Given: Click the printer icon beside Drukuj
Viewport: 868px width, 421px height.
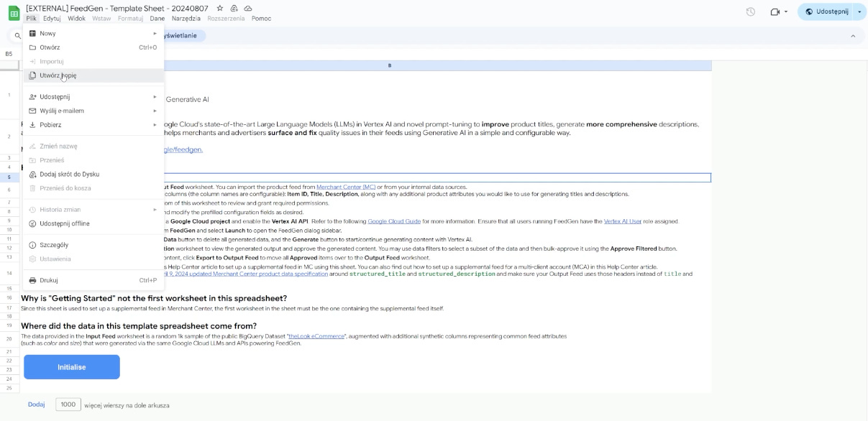Looking at the screenshot, I should (x=32, y=280).
